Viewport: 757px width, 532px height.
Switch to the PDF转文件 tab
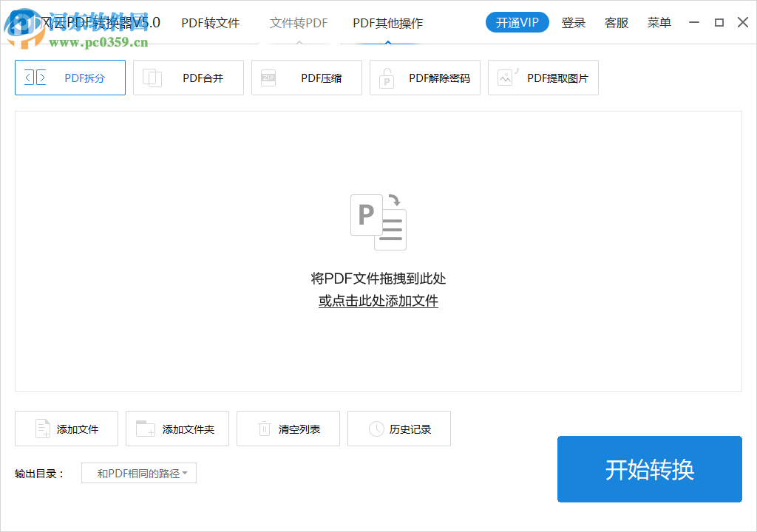211,23
